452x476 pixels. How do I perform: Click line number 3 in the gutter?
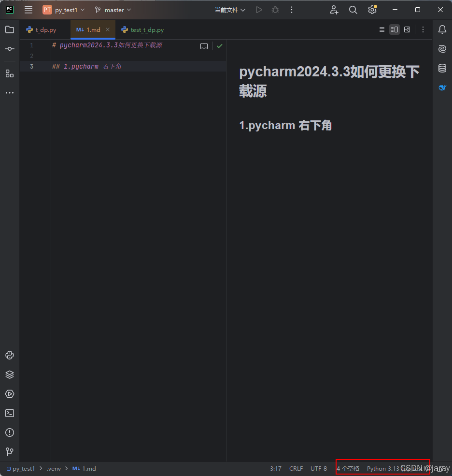point(31,67)
